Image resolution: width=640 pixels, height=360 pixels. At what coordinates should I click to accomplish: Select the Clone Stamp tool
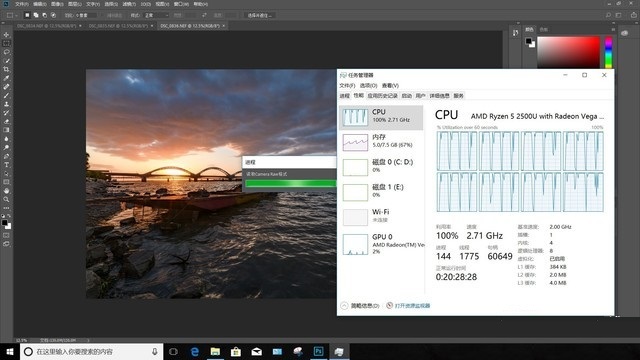click(x=6, y=104)
